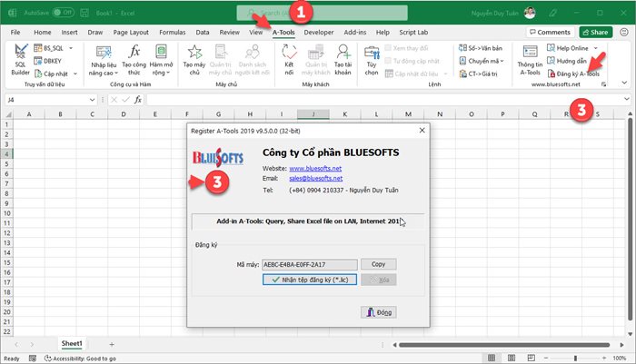636x364 pixels.
Task: Switch to Page Layout view icon
Action: click(512, 358)
